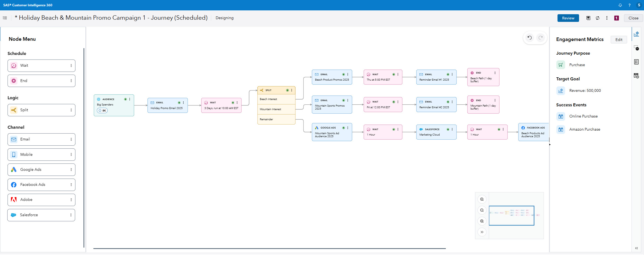644x255 pixels.
Task: Click the journey minimap thumbnail
Action: pyautogui.click(x=516, y=216)
